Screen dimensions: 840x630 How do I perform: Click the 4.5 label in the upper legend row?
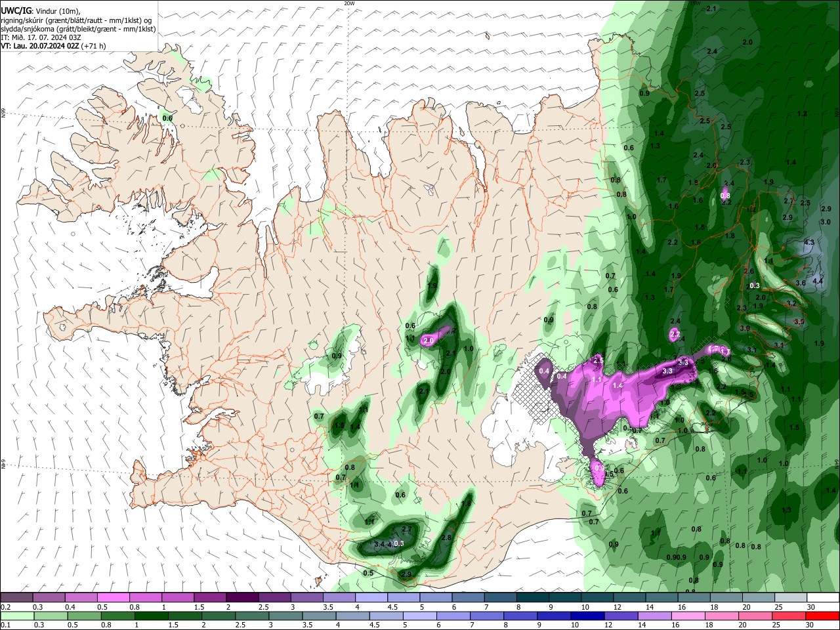[392, 607]
